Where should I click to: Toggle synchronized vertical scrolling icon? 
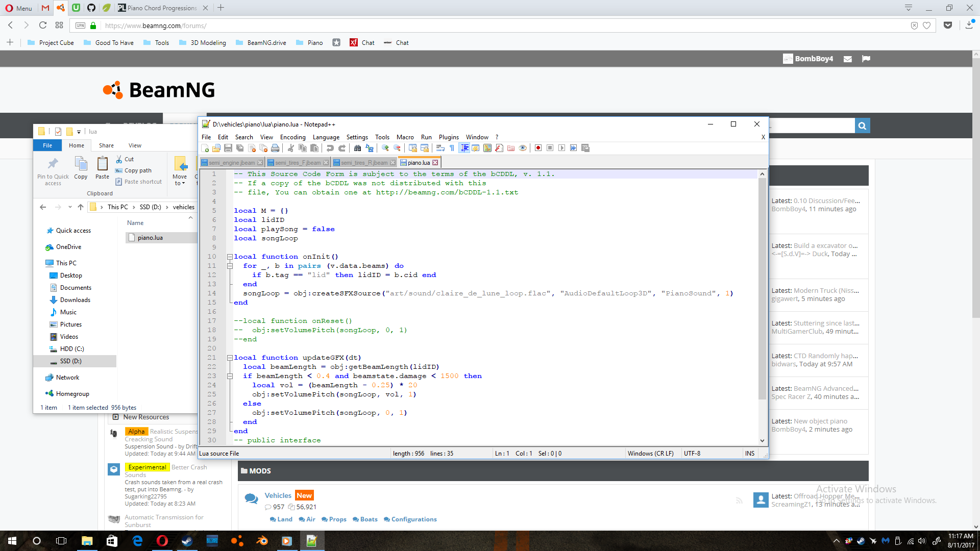pyautogui.click(x=413, y=148)
